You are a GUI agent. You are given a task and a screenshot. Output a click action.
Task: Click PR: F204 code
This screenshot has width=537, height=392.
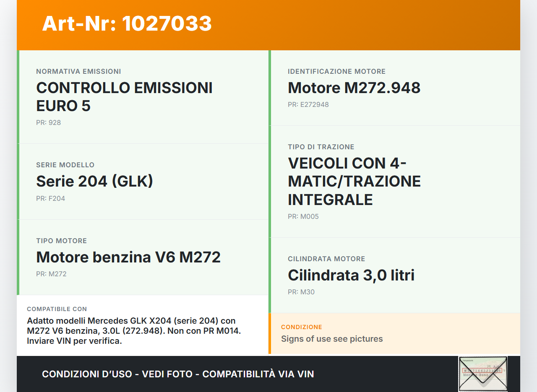50,199
